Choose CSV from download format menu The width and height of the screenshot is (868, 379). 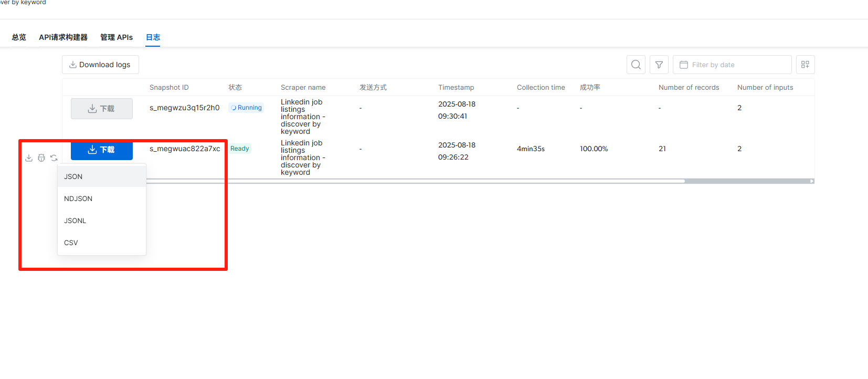click(102, 243)
